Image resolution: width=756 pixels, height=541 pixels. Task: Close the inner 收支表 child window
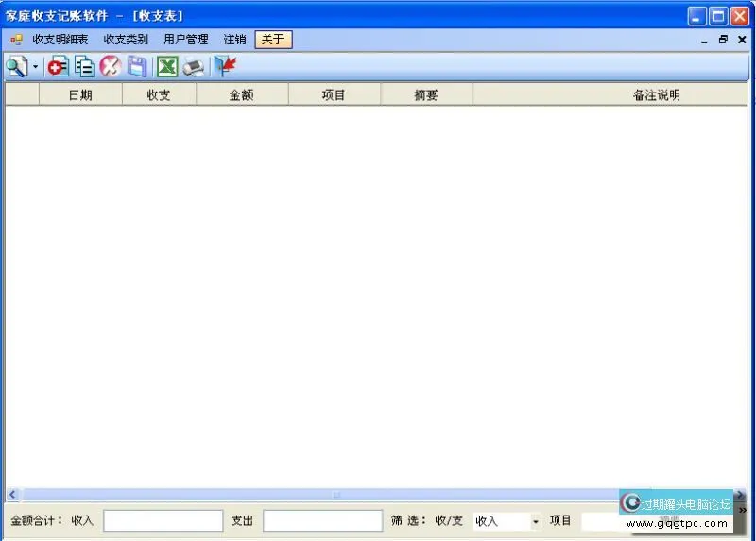coord(742,40)
